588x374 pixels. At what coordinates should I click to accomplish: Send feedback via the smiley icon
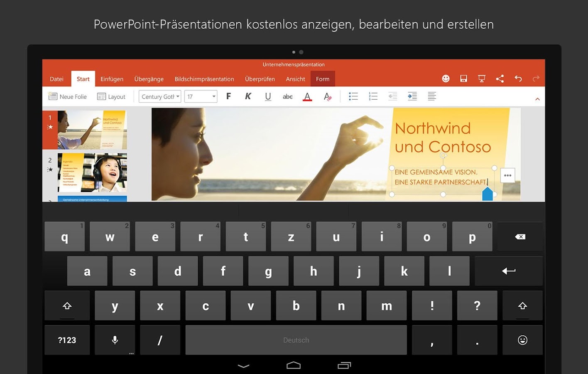click(x=446, y=78)
